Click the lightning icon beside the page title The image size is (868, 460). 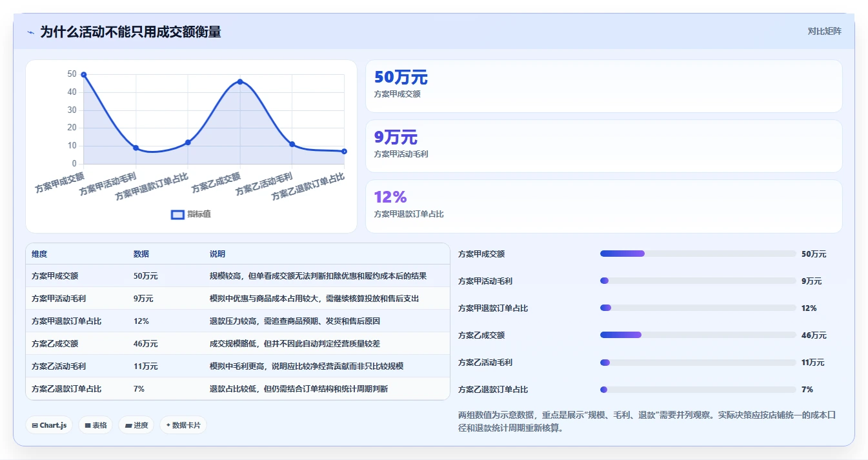pyautogui.click(x=30, y=32)
